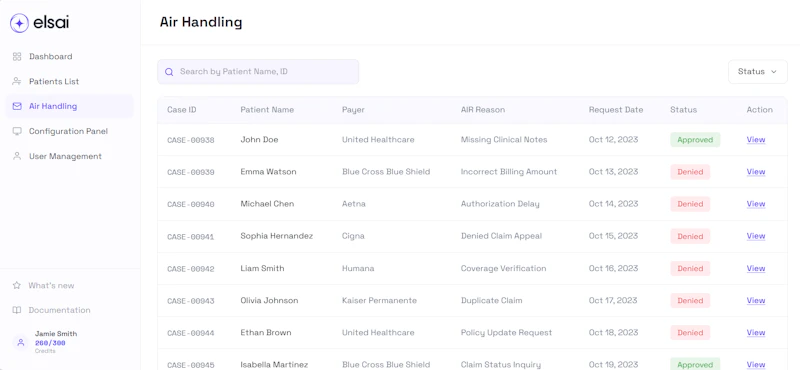Click case ID CASE-00943
Image resolution: width=800 pixels, height=370 pixels.
[x=191, y=301]
